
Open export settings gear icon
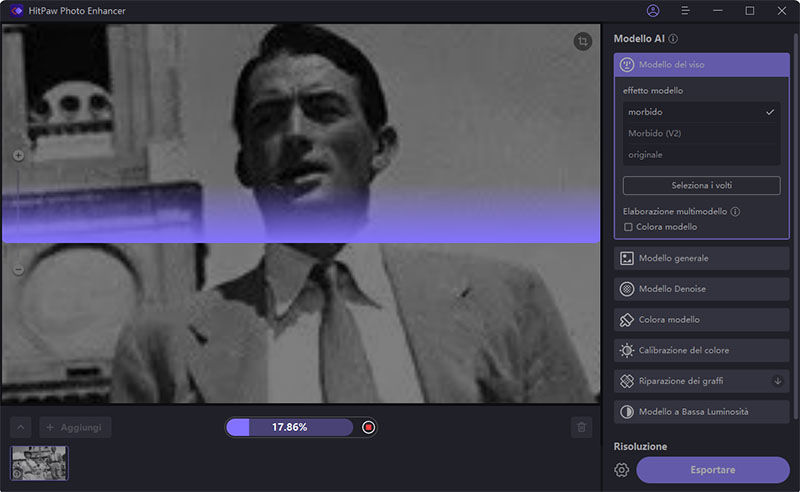tap(621, 470)
